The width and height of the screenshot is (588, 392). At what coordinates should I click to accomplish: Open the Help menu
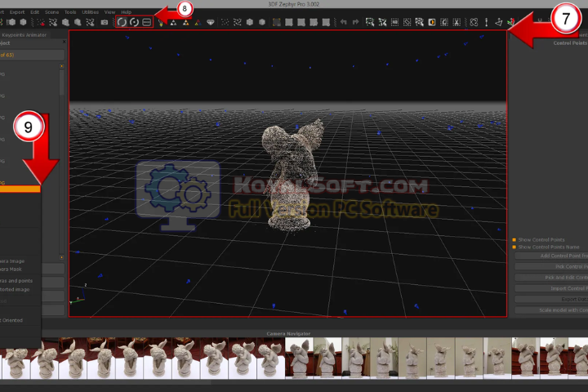click(x=127, y=12)
